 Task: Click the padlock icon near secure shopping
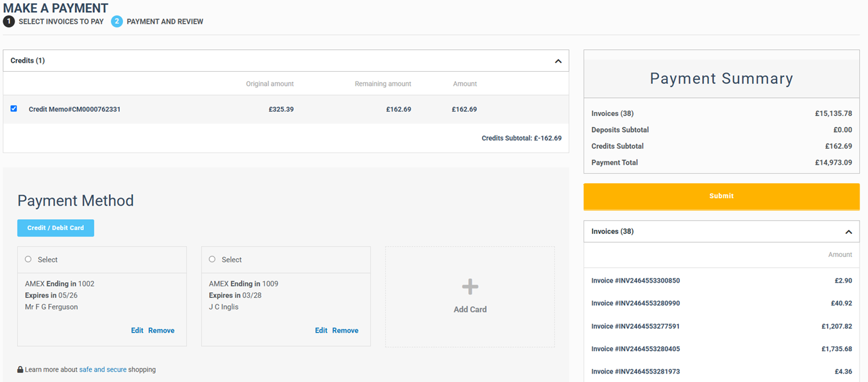[x=20, y=370]
